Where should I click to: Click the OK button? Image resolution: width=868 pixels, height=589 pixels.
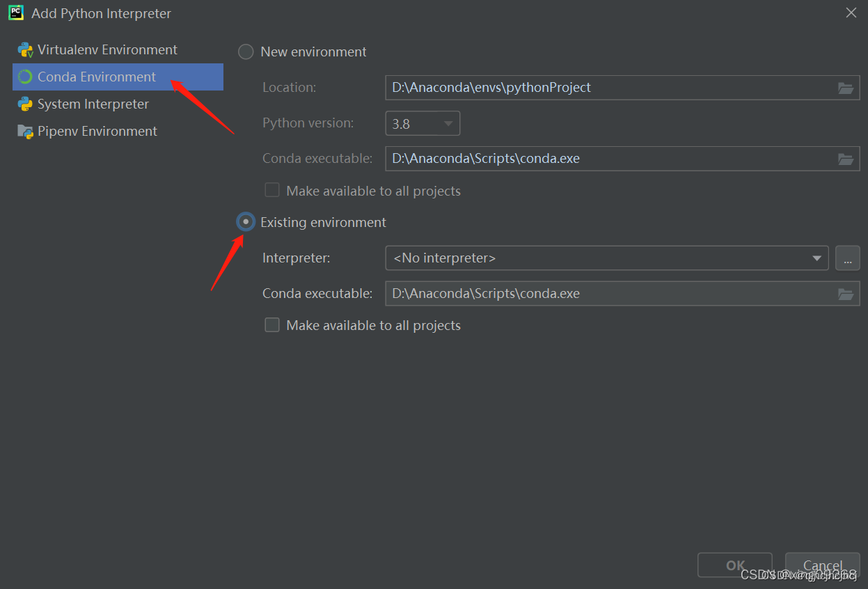(735, 566)
